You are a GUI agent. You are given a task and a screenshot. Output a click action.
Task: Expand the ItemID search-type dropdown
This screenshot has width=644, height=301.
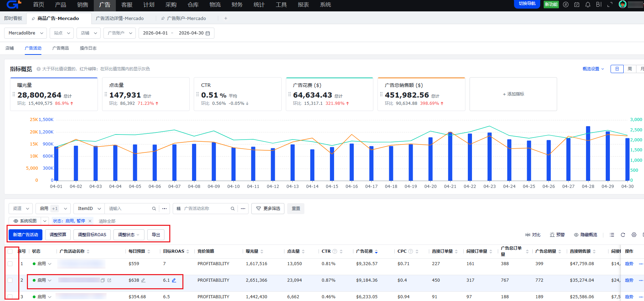coord(89,209)
